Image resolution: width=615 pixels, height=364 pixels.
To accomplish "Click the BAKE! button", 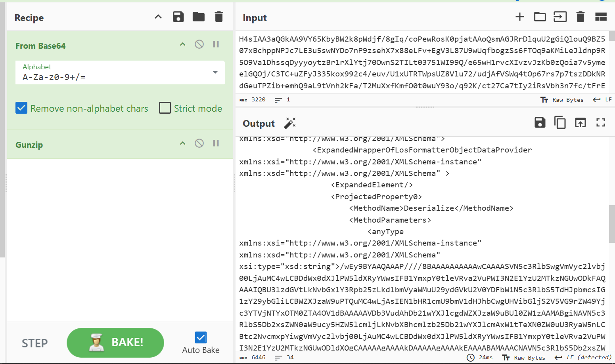I will (115, 343).
